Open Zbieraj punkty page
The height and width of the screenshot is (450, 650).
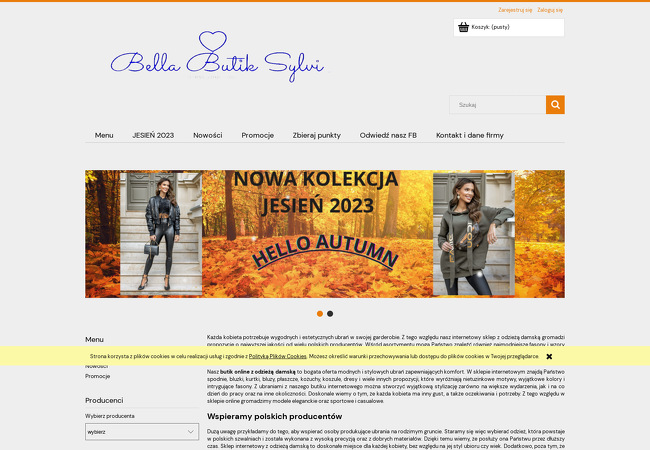pyautogui.click(x=317, y=135)
